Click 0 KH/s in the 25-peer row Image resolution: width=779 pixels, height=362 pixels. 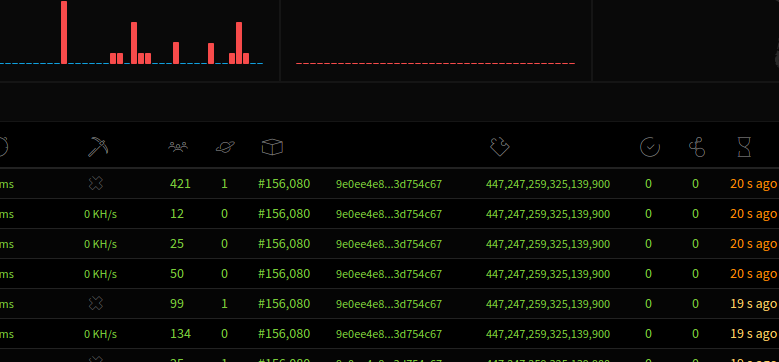pos(100,244)
